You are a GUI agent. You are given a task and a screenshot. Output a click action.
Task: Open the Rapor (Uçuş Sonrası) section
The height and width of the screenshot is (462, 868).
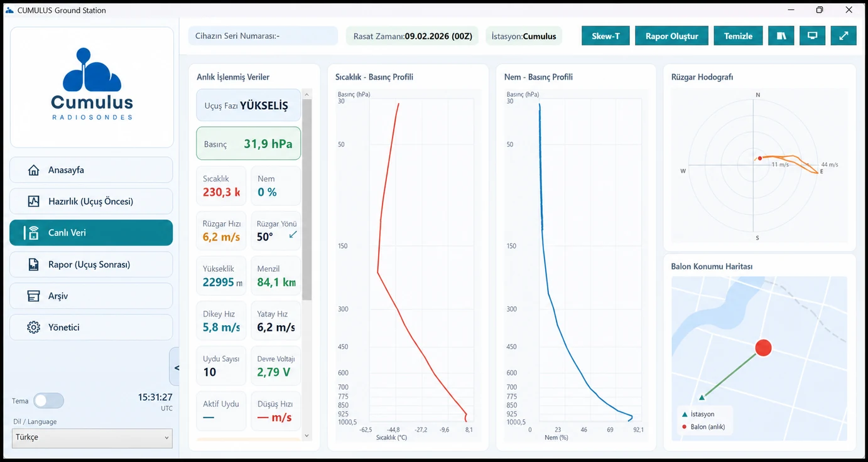(91, 264)
